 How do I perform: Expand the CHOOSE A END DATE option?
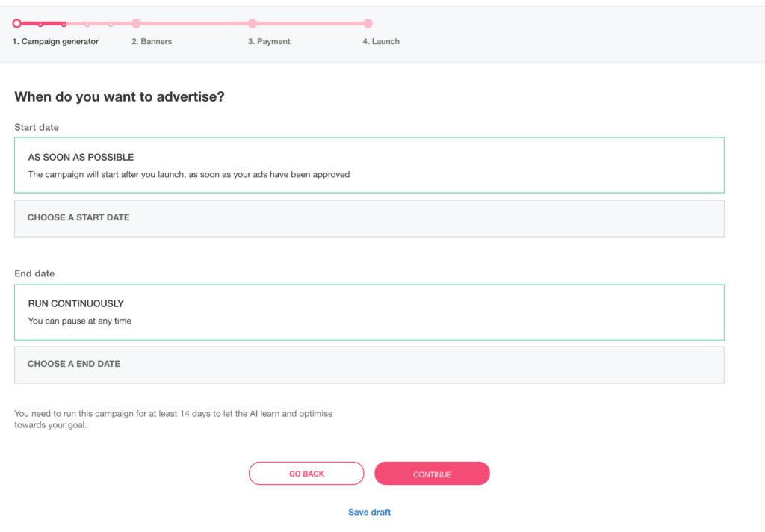coord(369,365)
